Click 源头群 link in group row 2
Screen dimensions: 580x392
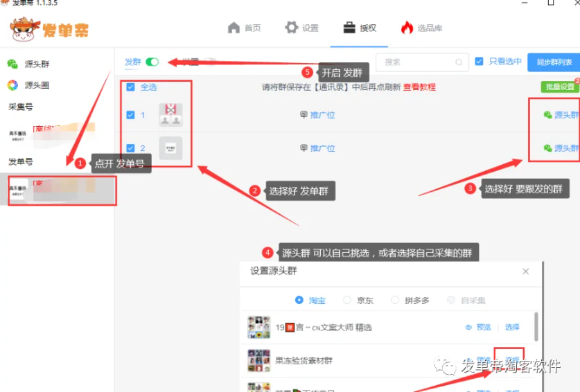pos(561,148)
